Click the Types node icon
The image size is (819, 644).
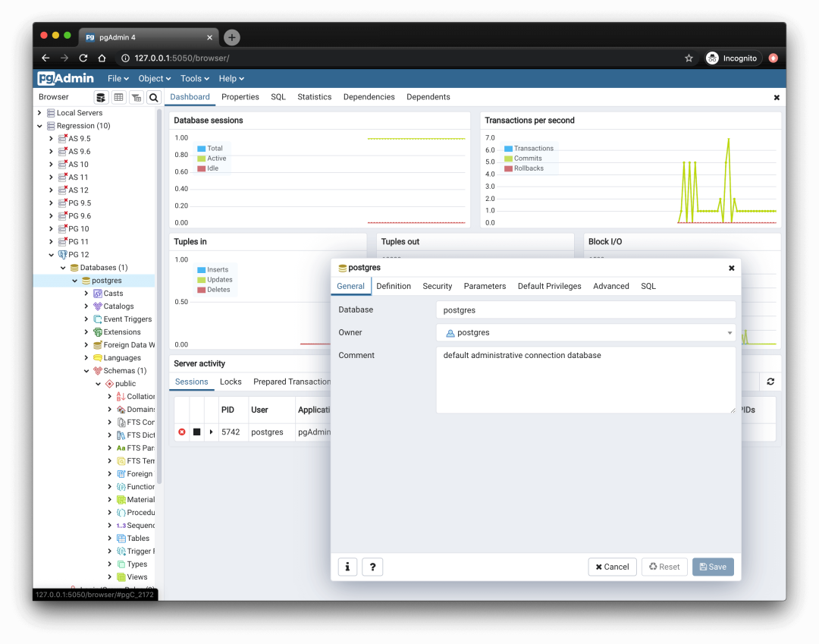(x=121, y=564)
